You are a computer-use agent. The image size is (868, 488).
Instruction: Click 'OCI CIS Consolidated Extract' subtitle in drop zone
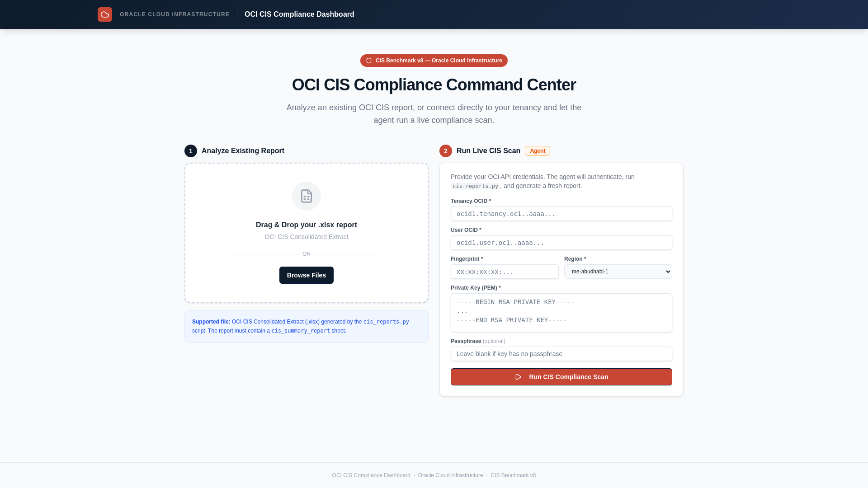307,237
